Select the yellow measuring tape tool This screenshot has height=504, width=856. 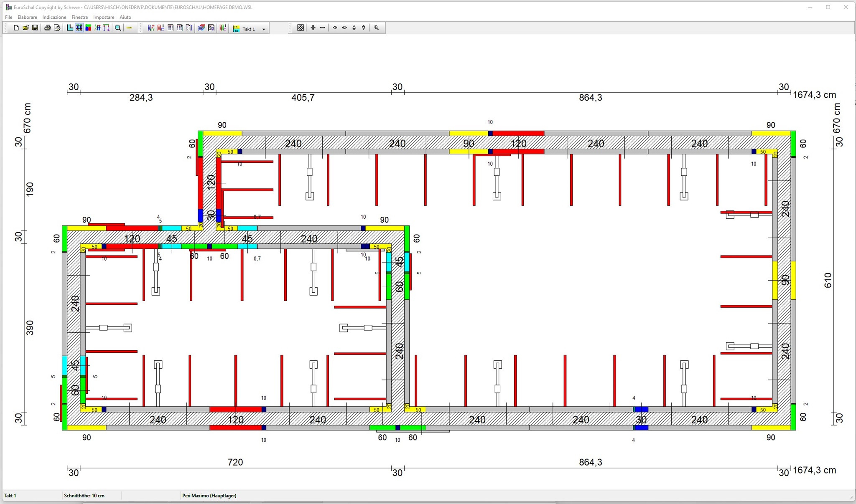pos(130,28)
